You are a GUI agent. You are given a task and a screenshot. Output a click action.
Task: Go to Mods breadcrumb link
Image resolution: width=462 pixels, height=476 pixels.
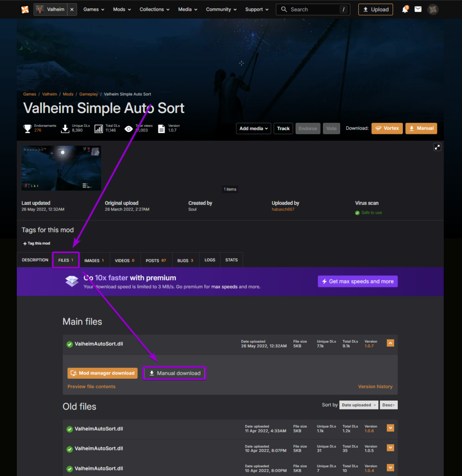click(x=68, y=94)
